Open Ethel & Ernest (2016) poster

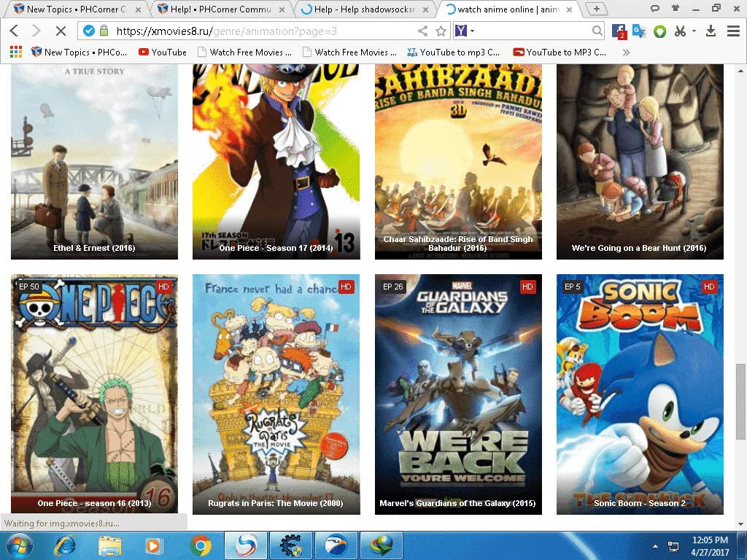(x=94, y=162)
